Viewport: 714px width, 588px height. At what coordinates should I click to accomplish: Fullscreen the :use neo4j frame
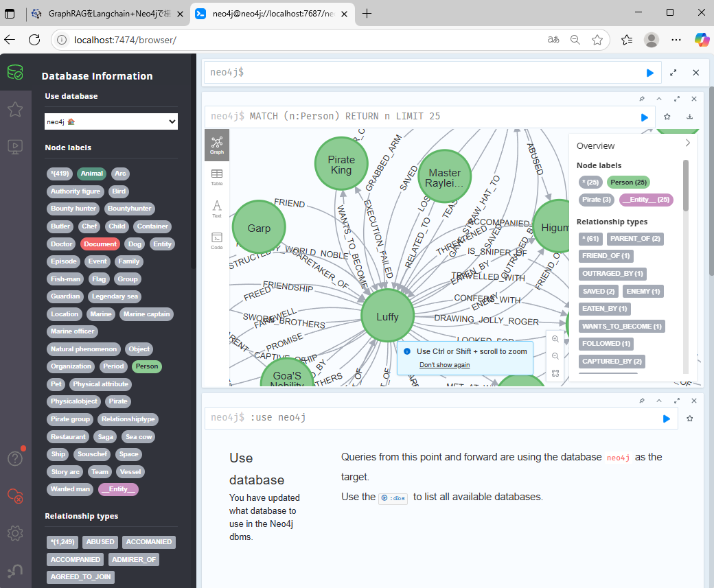click(677, 401)
